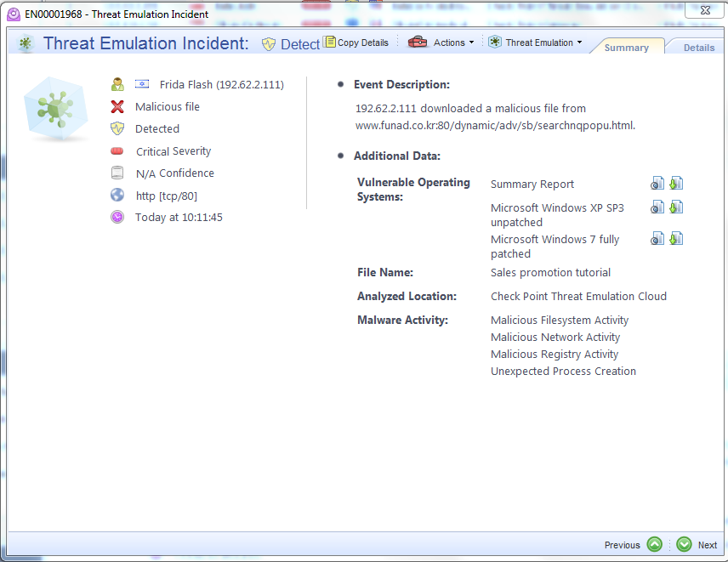
Task: Click the 'Event Description:' heading
Action: 401,84
